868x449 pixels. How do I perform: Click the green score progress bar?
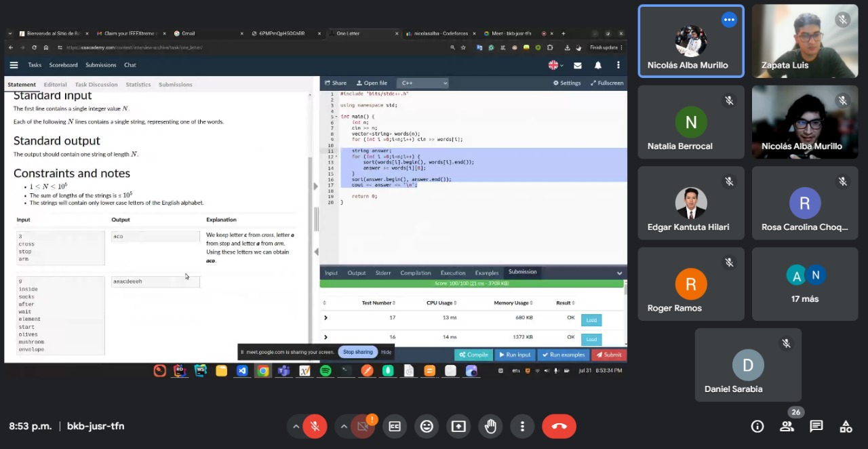471,284
